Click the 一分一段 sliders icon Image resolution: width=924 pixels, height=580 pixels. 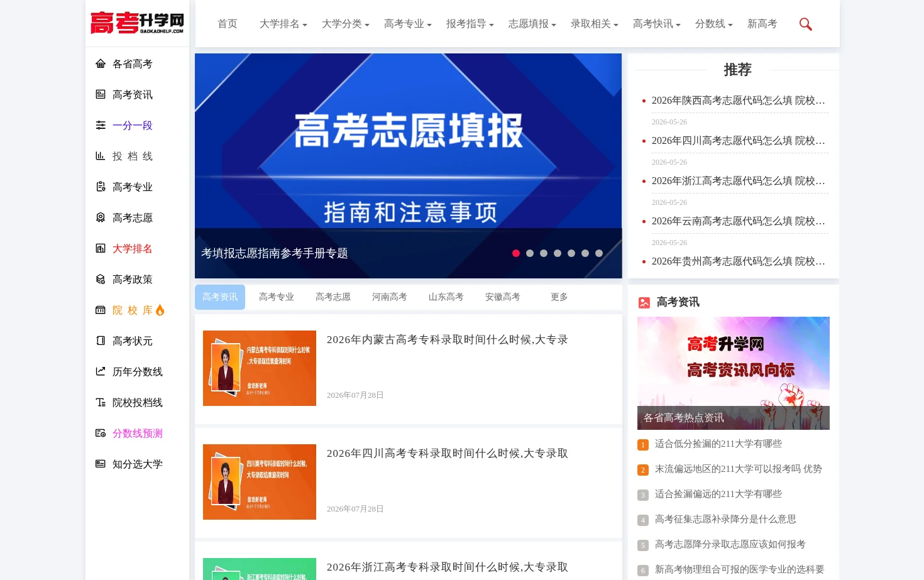101,125
